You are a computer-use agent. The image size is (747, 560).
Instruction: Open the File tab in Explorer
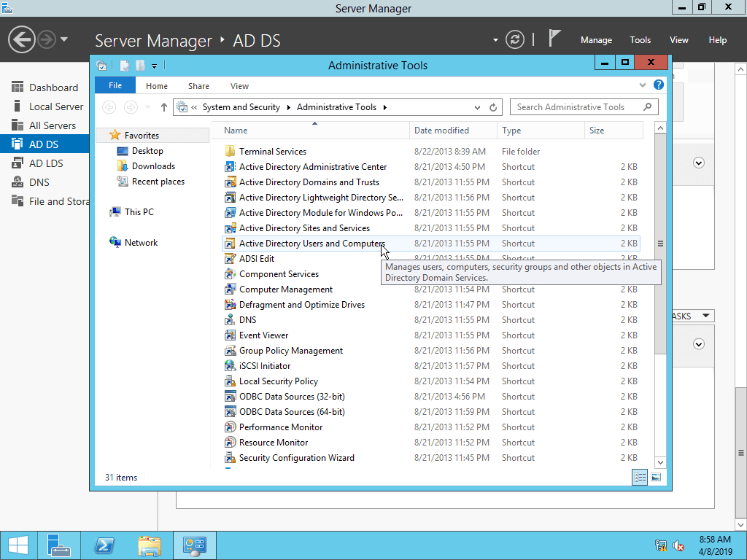tap(115, 85)
